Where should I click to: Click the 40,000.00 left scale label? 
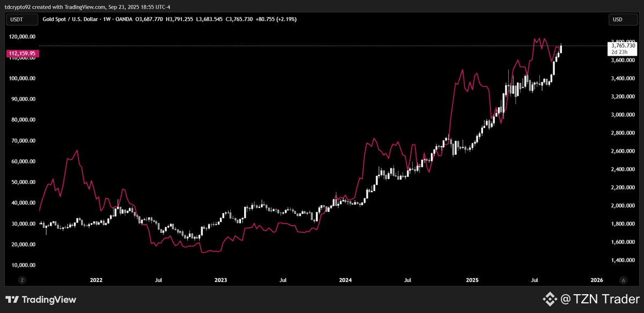pyautogui.click(x=24, y=203)
